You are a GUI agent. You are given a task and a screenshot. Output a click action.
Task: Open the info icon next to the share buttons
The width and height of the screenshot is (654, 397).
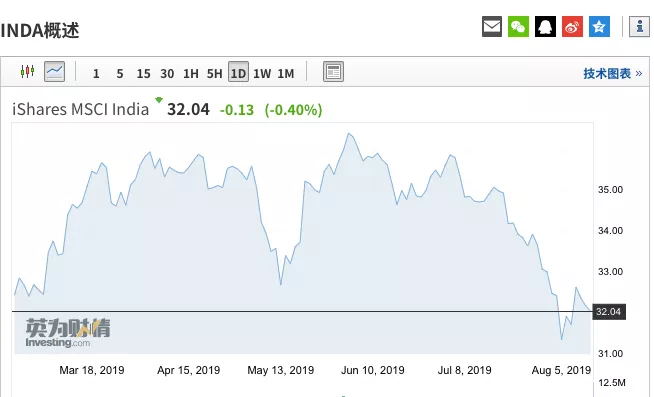point(639,27)
